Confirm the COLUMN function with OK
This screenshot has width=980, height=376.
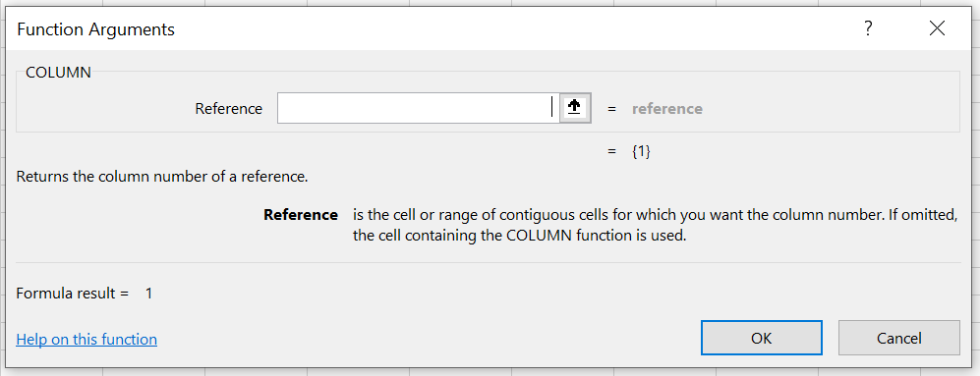761,338
